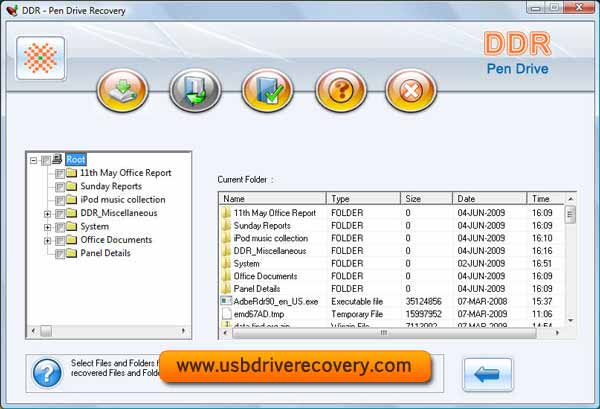Check the System folder checkbox
The image size is (600, 409).
pyautogui.click(x=60, y=227)
